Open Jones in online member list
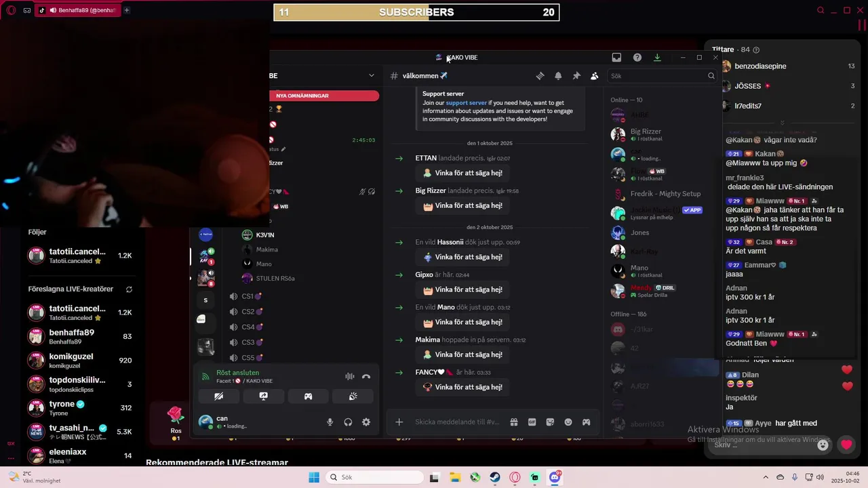 (x=661, y=232)
